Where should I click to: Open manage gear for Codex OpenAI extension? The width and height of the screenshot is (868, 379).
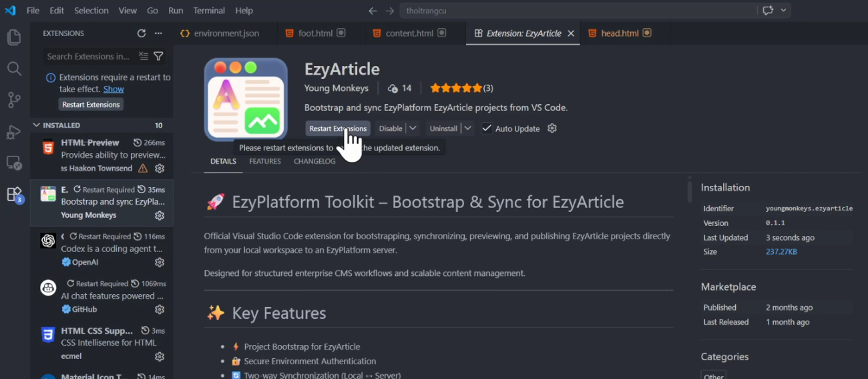160,263
